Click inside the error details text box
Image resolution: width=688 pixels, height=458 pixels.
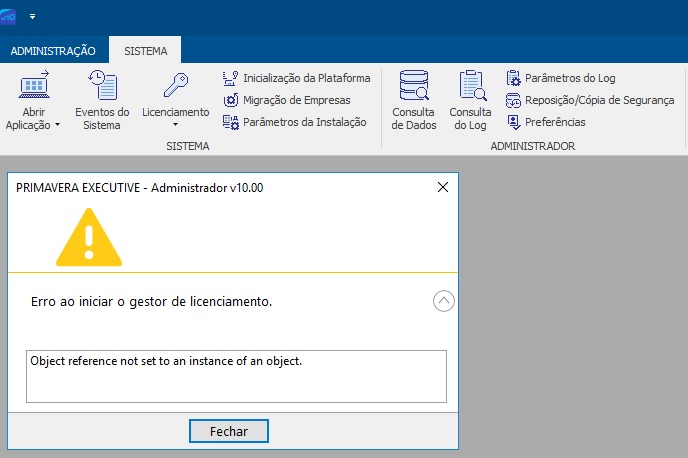[x=235, y=376]
